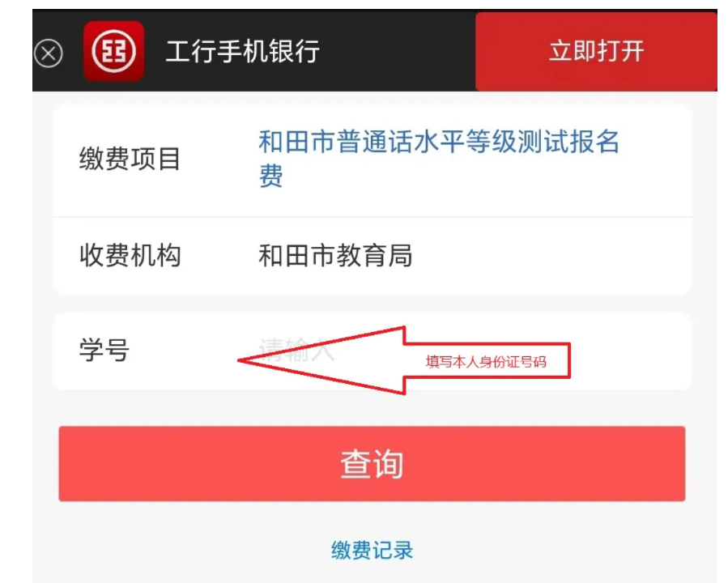Open the 缴费记录 payment records link
This screenshot has height=583, width=728.
click(x=372, y=550)
